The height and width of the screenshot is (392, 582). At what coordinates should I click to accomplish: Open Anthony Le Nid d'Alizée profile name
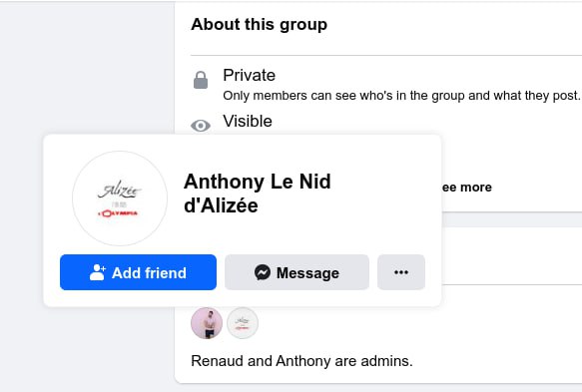[x=258, y=194]
